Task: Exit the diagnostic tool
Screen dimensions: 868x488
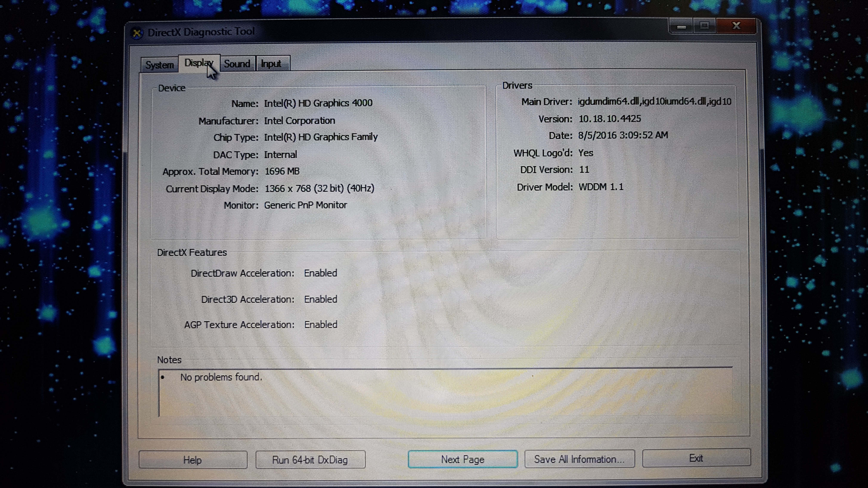Action: [696, 458]
